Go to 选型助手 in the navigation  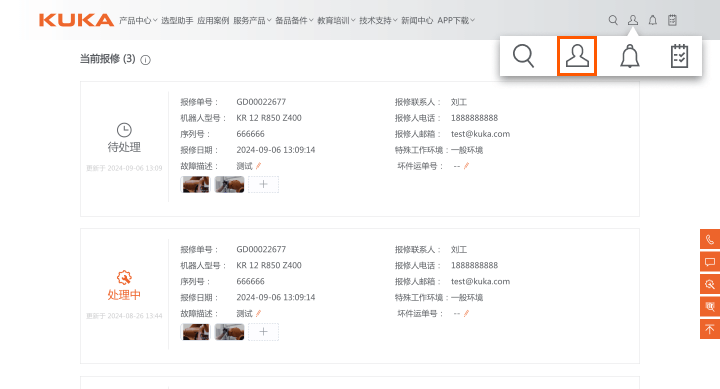(x=177, y=20)
